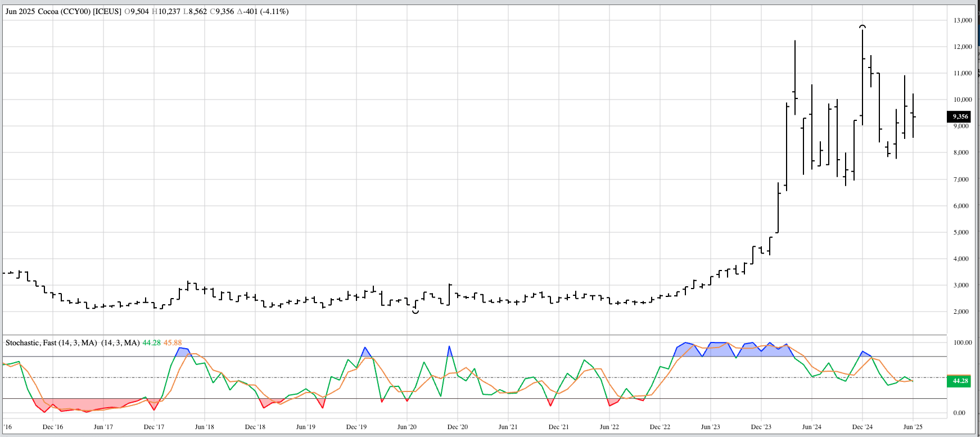Open the Stochastic, Fast (14, 3, MA) study label
Screen dimensions: 980x437
[x=51, y=343]
